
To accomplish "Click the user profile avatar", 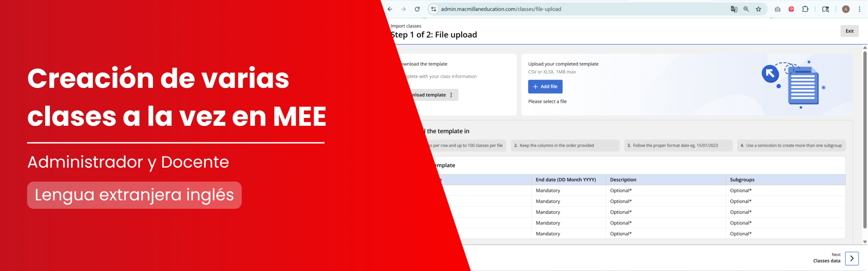I will 846,9.
